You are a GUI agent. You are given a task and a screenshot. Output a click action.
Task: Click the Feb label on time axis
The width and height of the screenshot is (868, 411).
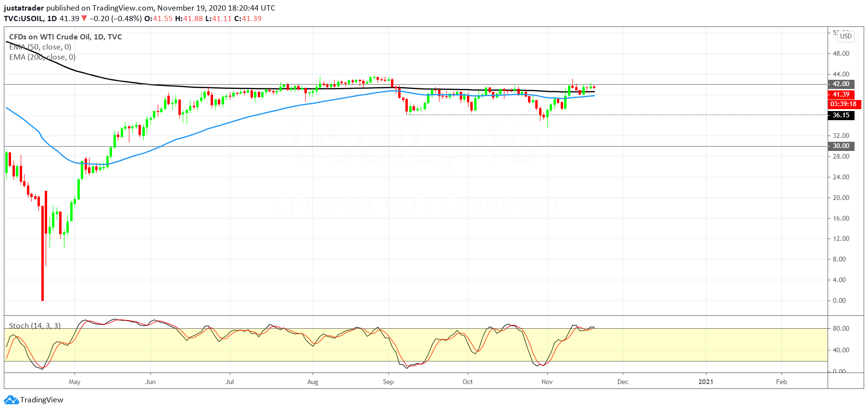781,382
